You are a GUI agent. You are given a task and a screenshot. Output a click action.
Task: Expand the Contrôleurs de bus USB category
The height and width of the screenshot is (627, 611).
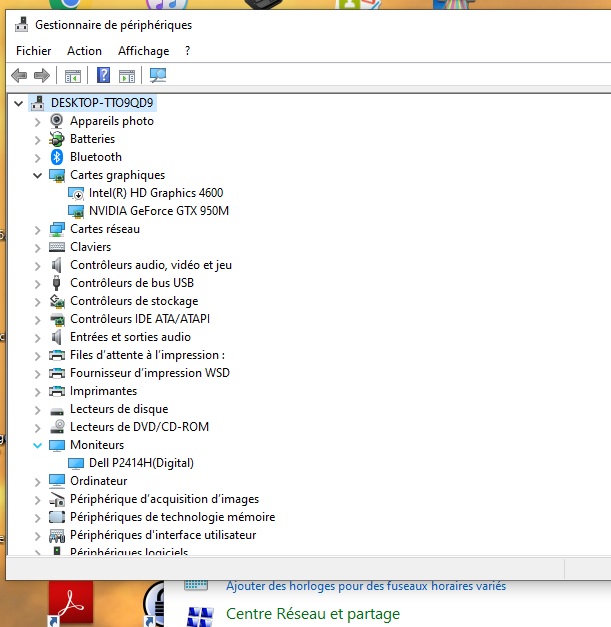point(38,284)
